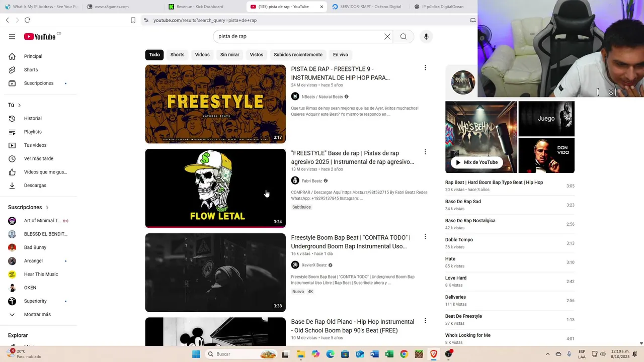The width and height of the screenshot is (644, 362).
Task: Switch to the What Is My IP Address tab
Action: pyautogui.click(x=41, y=7)
